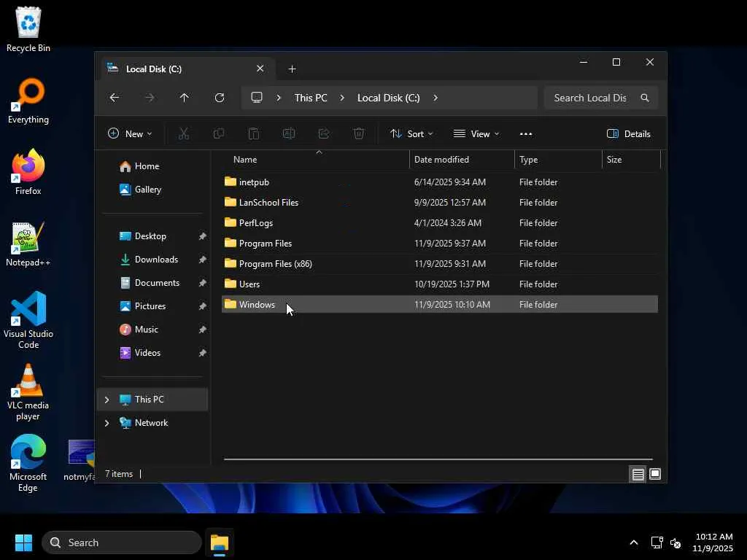Click This PC in the address breadcrumb
The width and height of the screenshot is (747, 560).
(x=311, y=98)
